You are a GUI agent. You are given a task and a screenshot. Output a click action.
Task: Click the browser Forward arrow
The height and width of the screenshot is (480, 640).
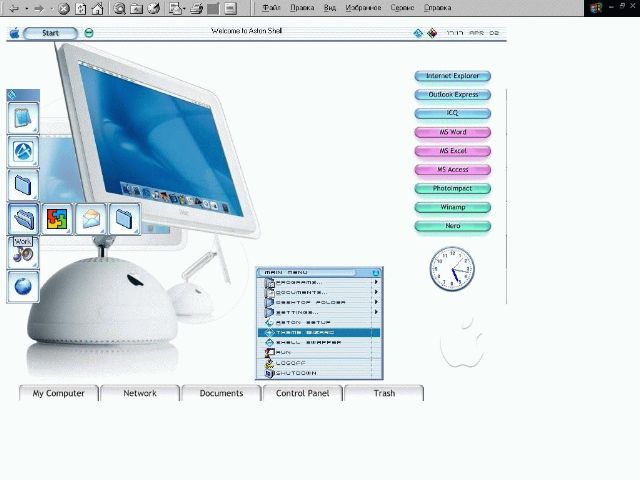(39, 9)
